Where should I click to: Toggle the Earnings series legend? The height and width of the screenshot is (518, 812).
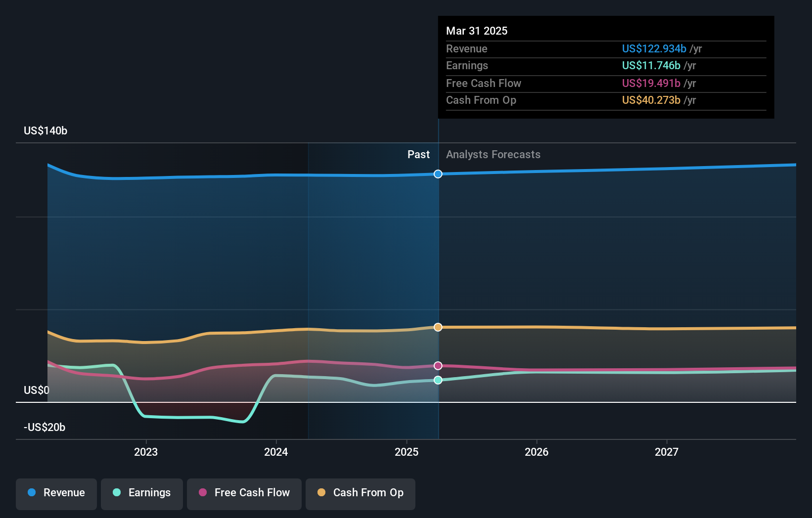pyautogui.click(x=142, y=494)
